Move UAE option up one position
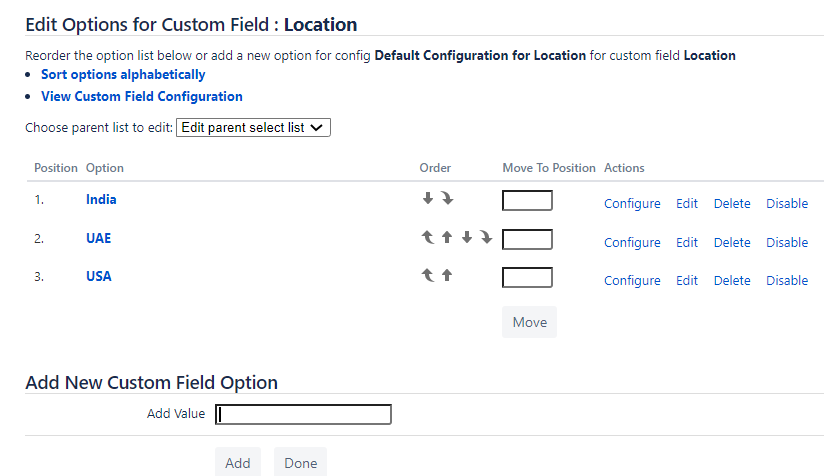The image size is (826, 476). (447, 238)
